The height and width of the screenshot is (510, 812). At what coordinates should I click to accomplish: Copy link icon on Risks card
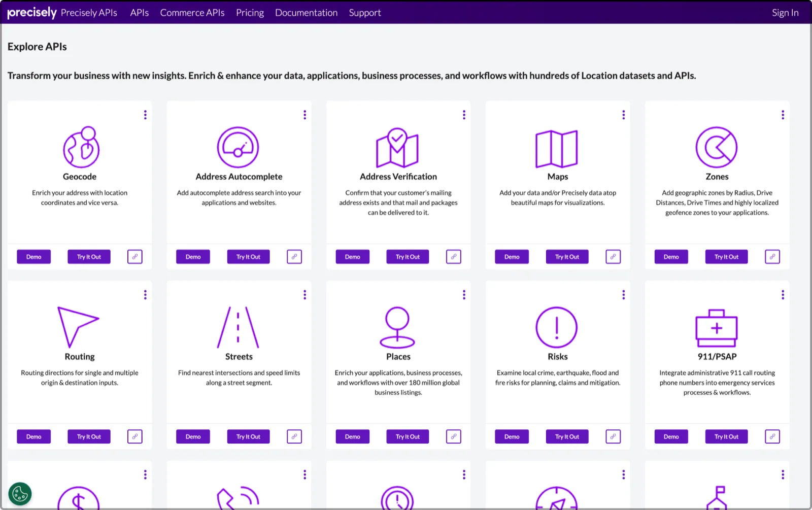[x=613, y=436]
